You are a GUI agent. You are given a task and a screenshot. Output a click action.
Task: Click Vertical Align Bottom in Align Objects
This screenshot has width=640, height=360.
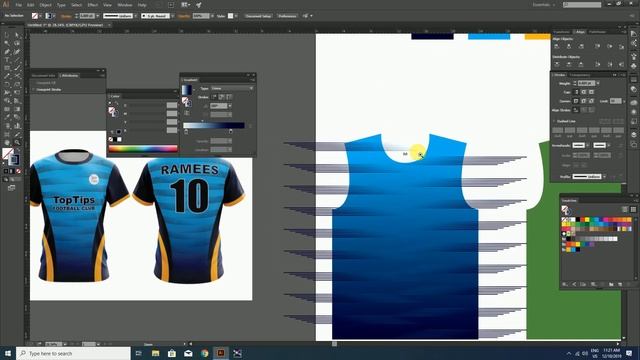[x=621, y=47]
